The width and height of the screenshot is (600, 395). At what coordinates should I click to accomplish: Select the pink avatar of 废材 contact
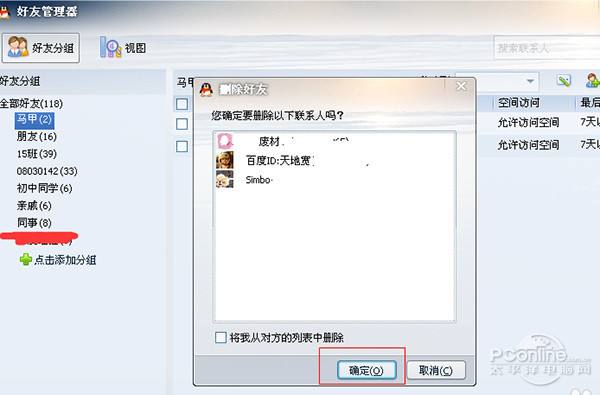[225, 141]
